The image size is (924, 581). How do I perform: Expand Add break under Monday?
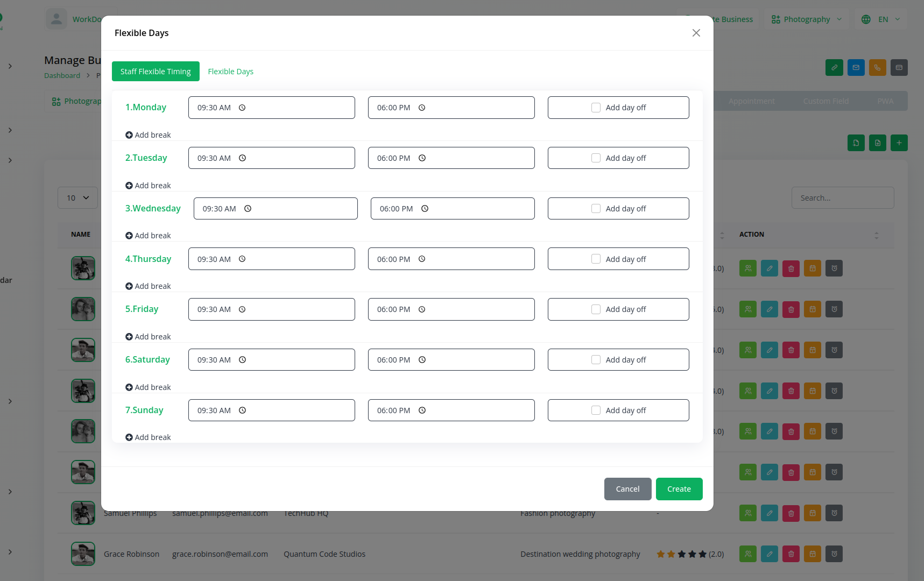[148, 135]
